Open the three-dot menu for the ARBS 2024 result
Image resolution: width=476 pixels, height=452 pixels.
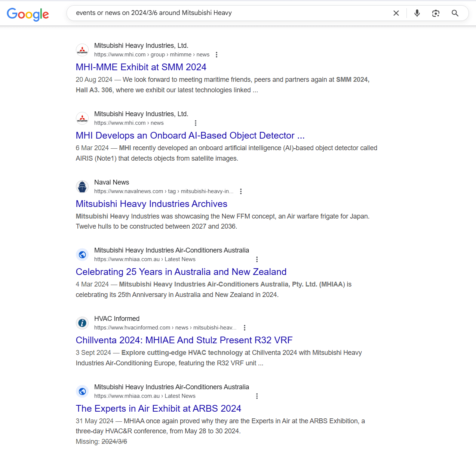tap(257, 396)
